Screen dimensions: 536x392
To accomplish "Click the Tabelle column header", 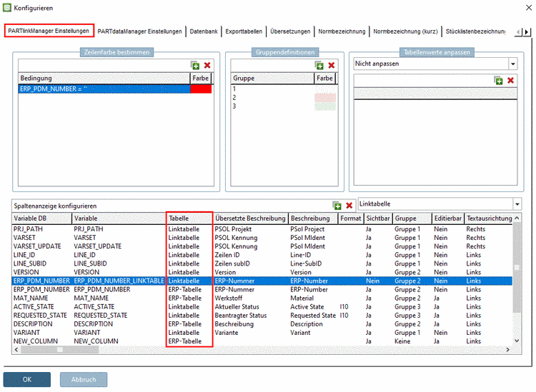I will coord(189,218).
